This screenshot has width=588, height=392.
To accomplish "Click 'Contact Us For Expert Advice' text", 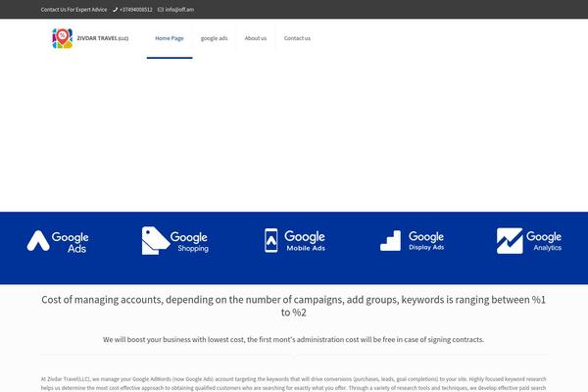I will click(73, 10).
